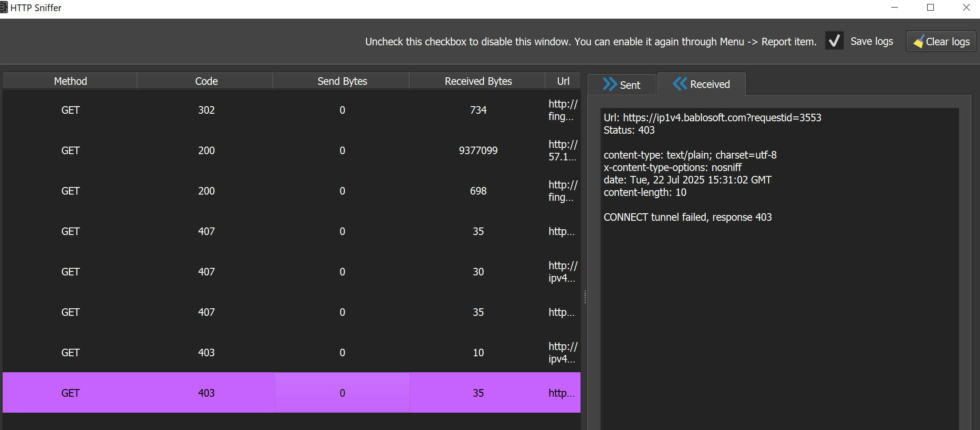Viewport: 980px width, 430px height.
Task: Select the 407 row with 30 received bytes
Action: click(x=206, y=272)
